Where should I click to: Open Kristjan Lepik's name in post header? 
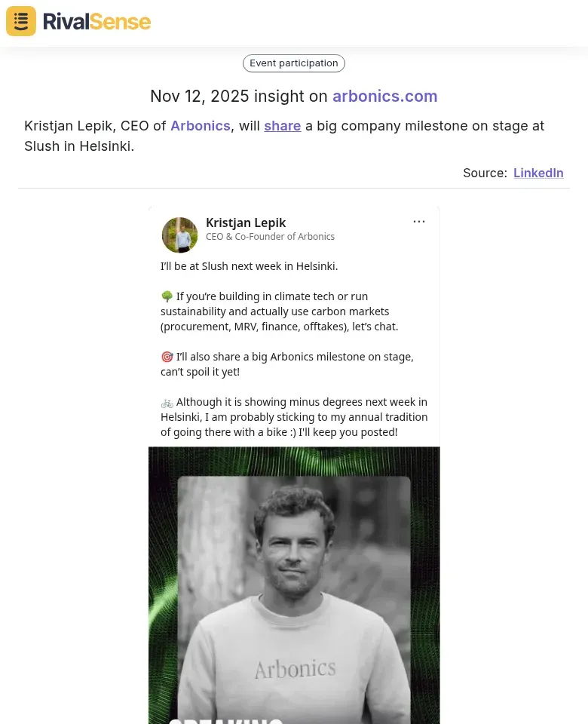tap(246, 222)
